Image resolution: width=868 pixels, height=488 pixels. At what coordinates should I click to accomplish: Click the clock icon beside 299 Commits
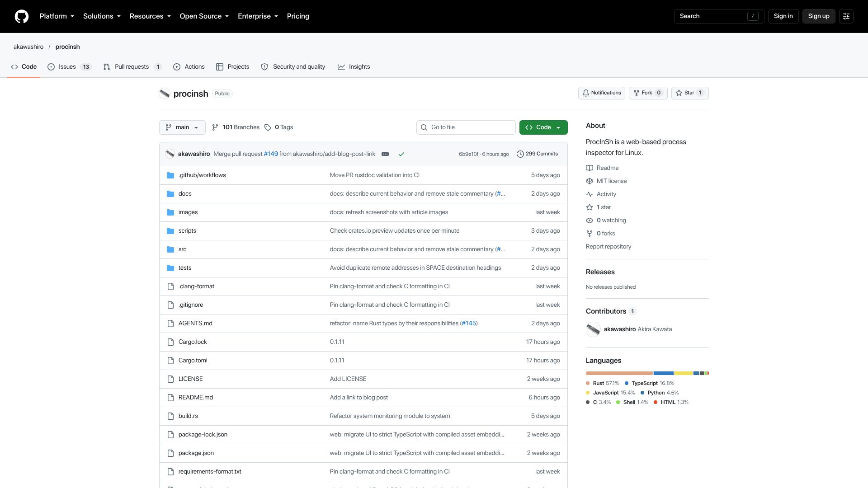click(520, 154)
